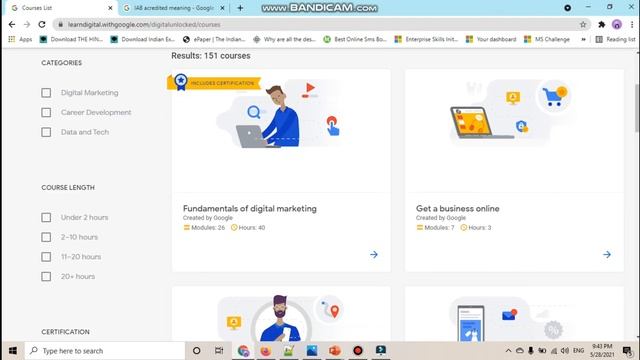Tick the 2-10 hours checkbox
This screenshot has height=360, width=640.
46,237
